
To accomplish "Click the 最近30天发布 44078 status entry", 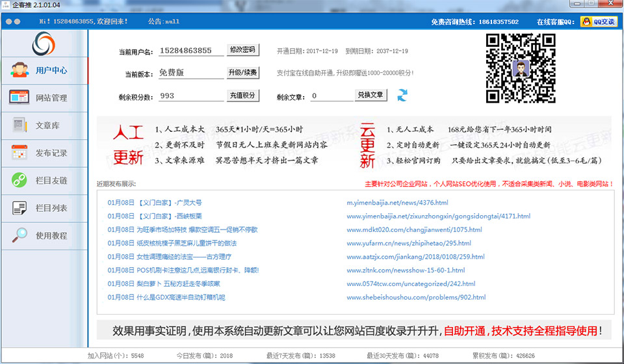I will 402,356.
